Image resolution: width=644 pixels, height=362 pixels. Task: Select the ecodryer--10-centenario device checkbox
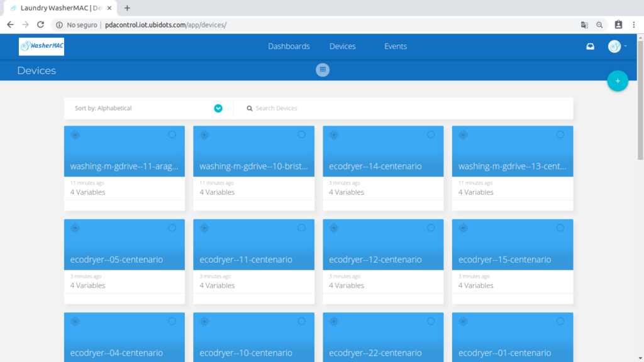[301, 321]
